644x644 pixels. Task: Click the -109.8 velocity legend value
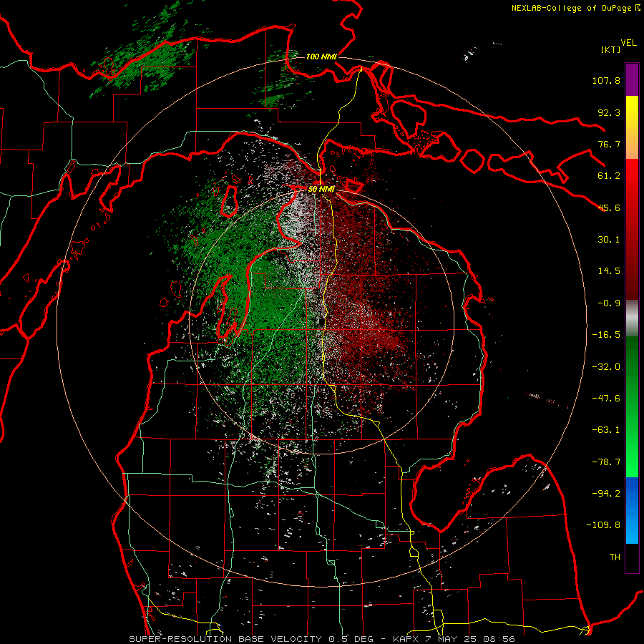pos(603,525)
